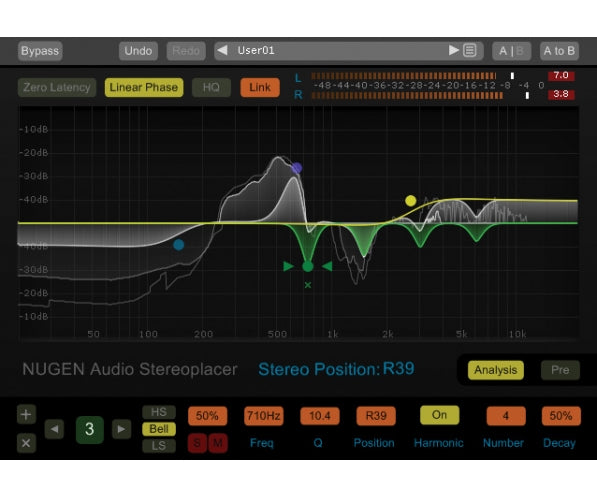Click the Decay 50% field
Screen dimensions: 597x497
point(561,415)
